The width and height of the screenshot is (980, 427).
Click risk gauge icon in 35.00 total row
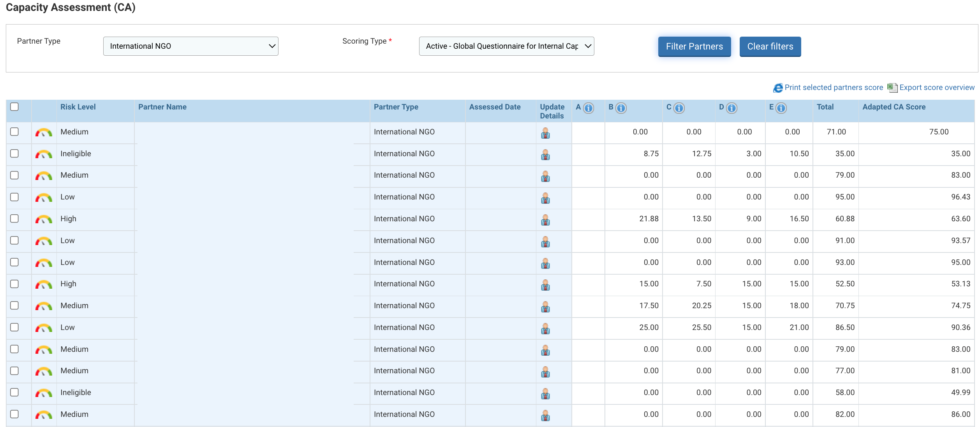point(44,154)
